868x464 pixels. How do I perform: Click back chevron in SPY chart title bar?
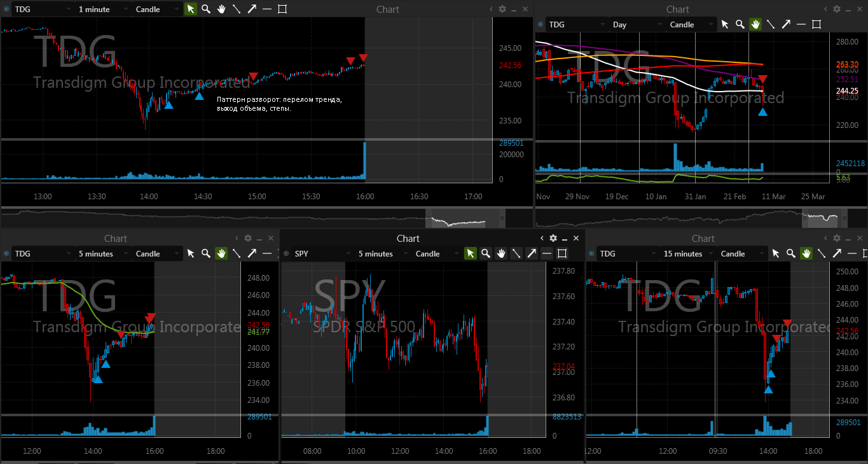(542, 238)
